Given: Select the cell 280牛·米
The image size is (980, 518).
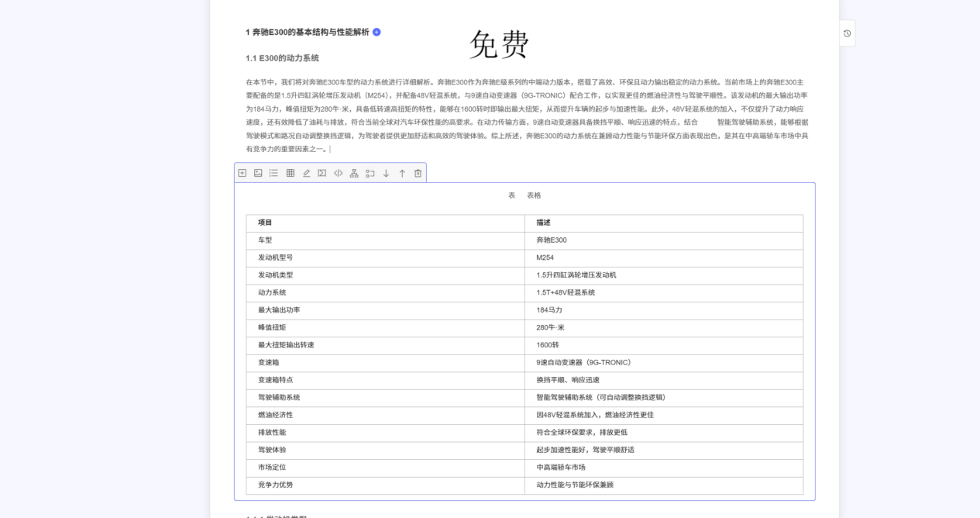Looking at the screenshot, I should (664, 327).
